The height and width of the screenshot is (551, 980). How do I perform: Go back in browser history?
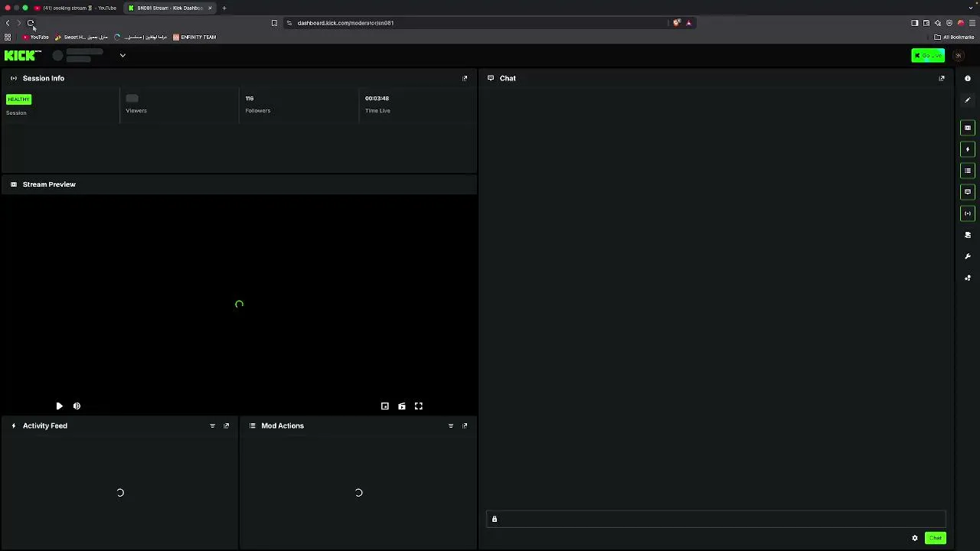pyautogui.click(x=8, y=23)
